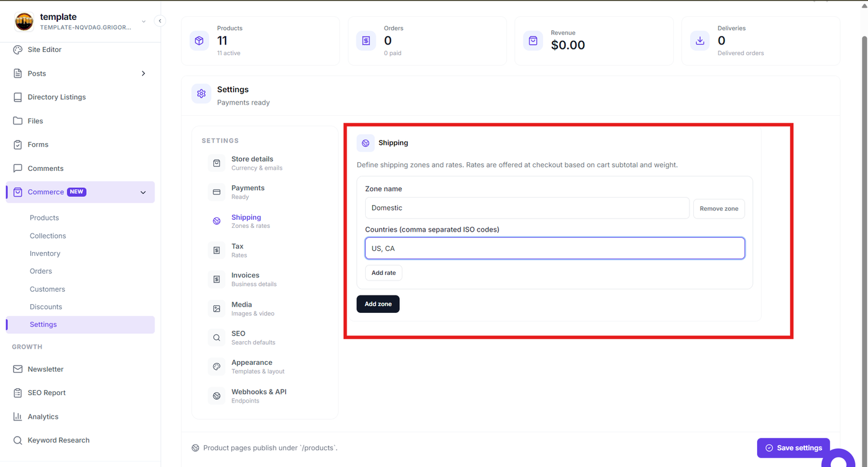Click the Files folder icon in sidebar

pos(17,121)
